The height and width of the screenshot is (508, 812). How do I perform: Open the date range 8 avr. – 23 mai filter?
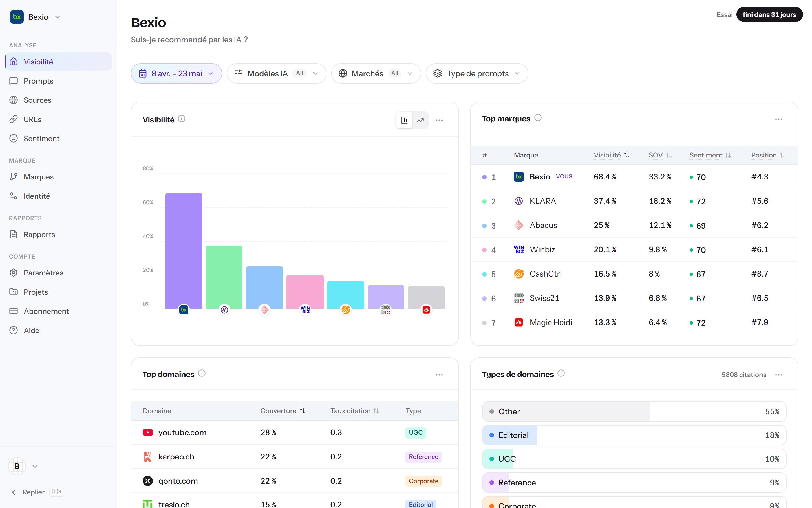[176, 73]
